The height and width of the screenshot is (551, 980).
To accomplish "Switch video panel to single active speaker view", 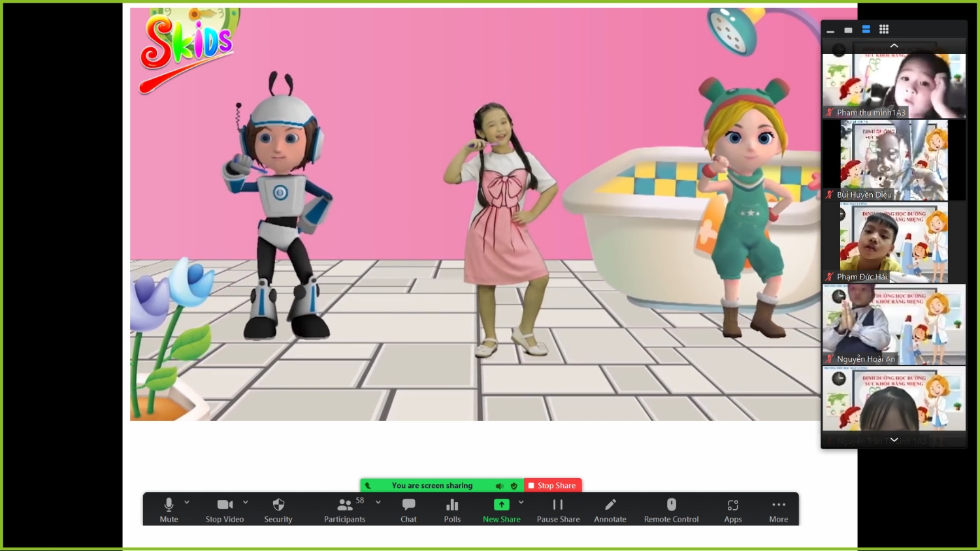I will [x=848, y=30].
